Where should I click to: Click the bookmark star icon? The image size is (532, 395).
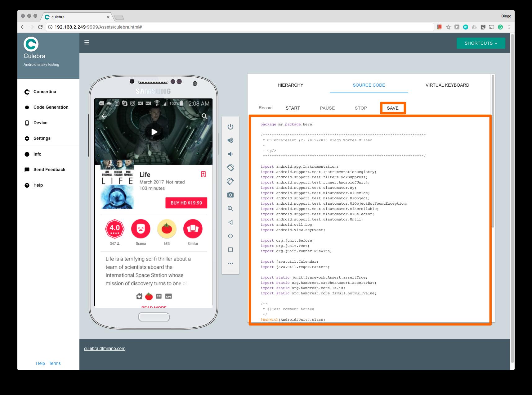pos(448,27)
